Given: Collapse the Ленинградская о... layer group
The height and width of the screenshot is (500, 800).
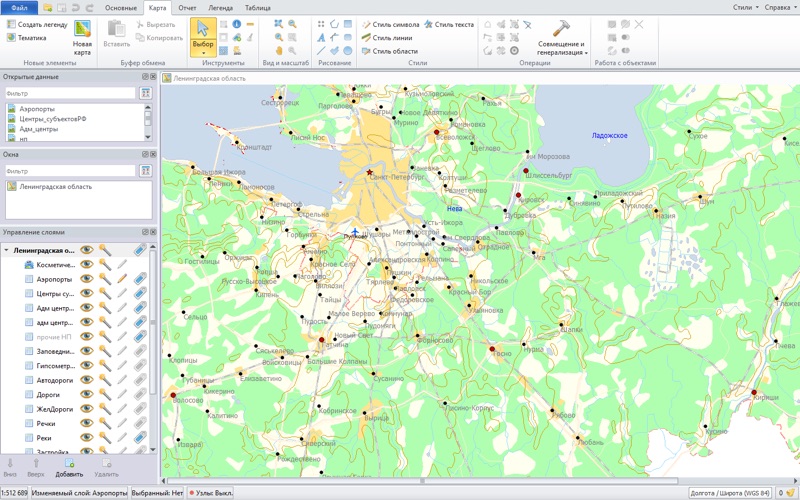Looking at the screenshot, I should point(7,251).
